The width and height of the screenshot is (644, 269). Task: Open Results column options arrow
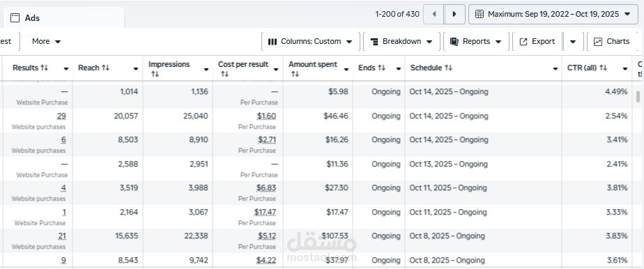[66, 68]
